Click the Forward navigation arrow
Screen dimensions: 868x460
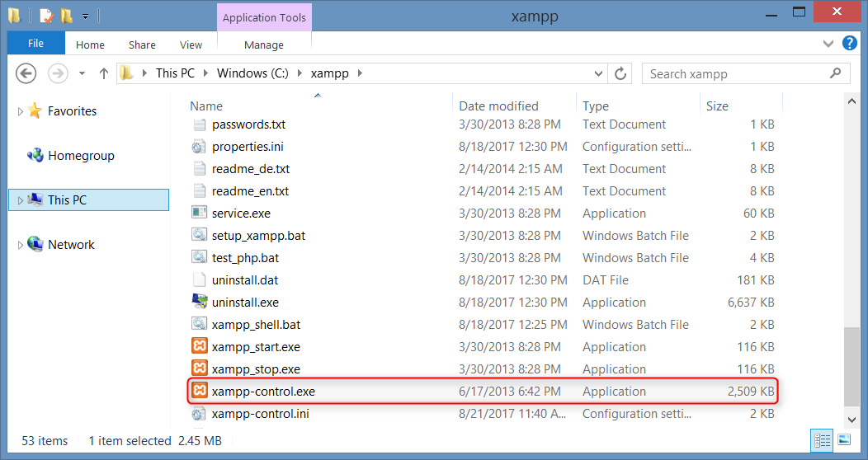[58, 73]
